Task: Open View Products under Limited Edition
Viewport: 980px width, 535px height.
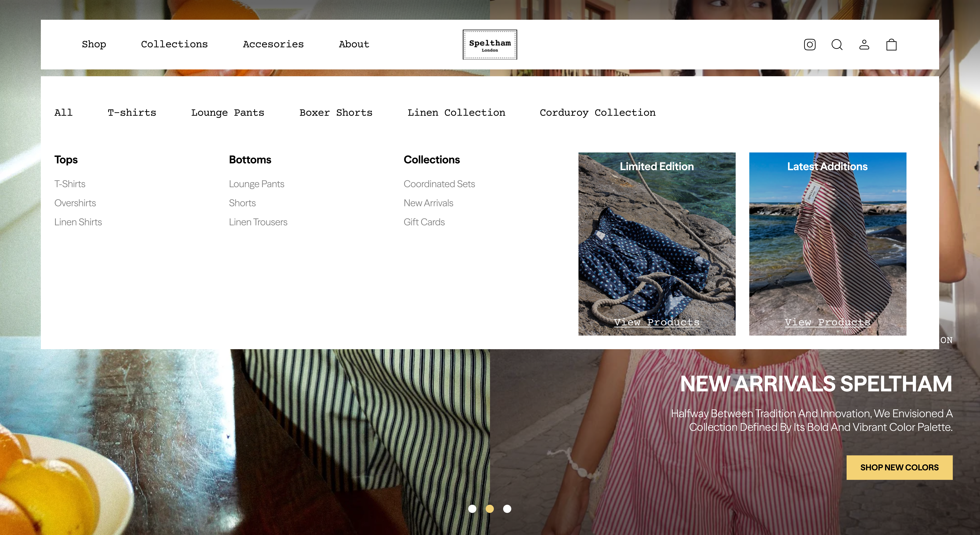Action: click(x=657, y=323)
